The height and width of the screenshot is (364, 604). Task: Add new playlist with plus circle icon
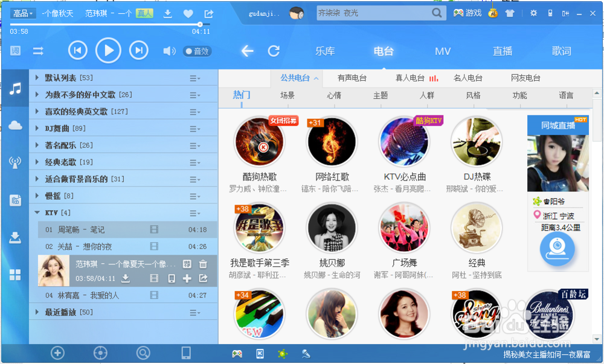pyautogui.click(x=57, y=353)
